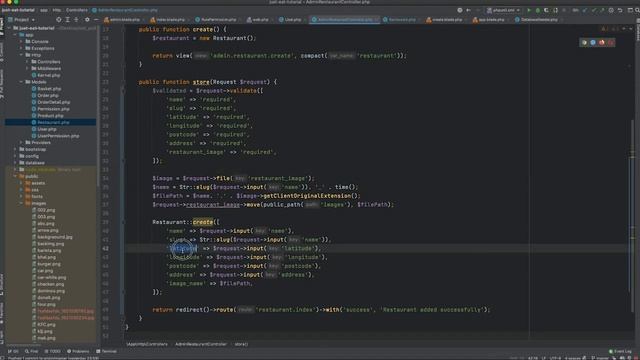Open the Git tool window button
640x360 pixels.
13,351
